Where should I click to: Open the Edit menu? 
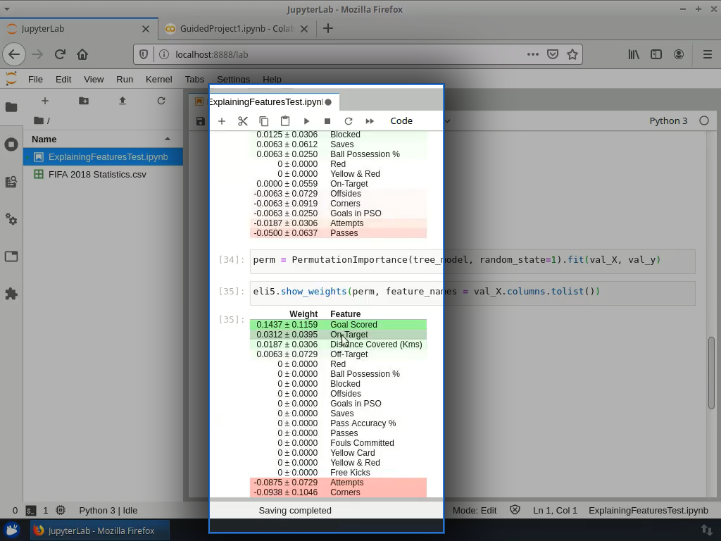(63, 79)
